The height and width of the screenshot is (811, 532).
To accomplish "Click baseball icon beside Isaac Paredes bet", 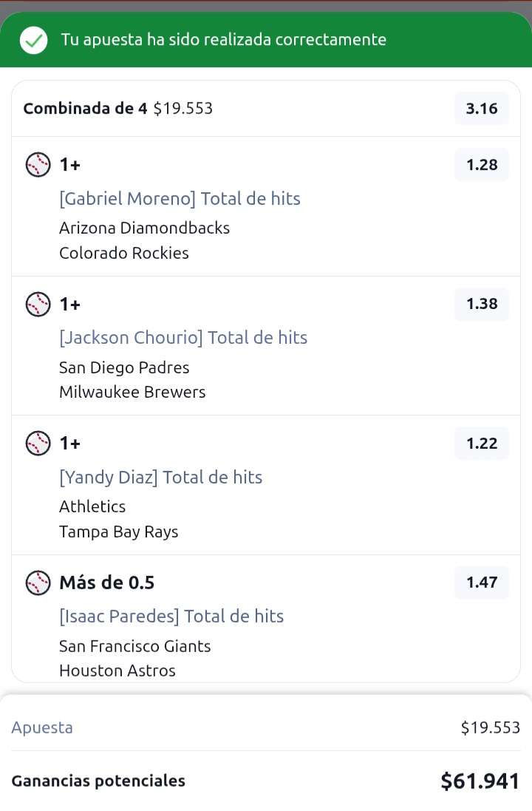I will click(x=38, y=583).
